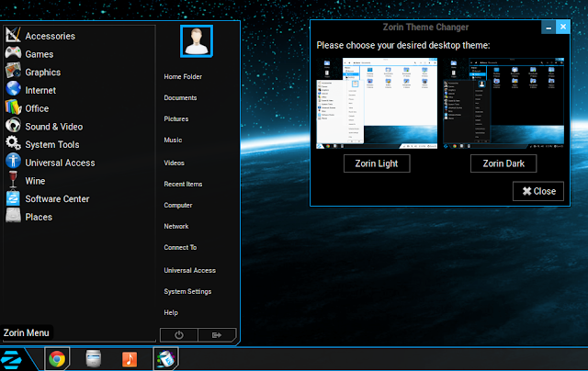588x371 pixels.
Task: Open System Settings link
Action: click(x=187, y=291)
